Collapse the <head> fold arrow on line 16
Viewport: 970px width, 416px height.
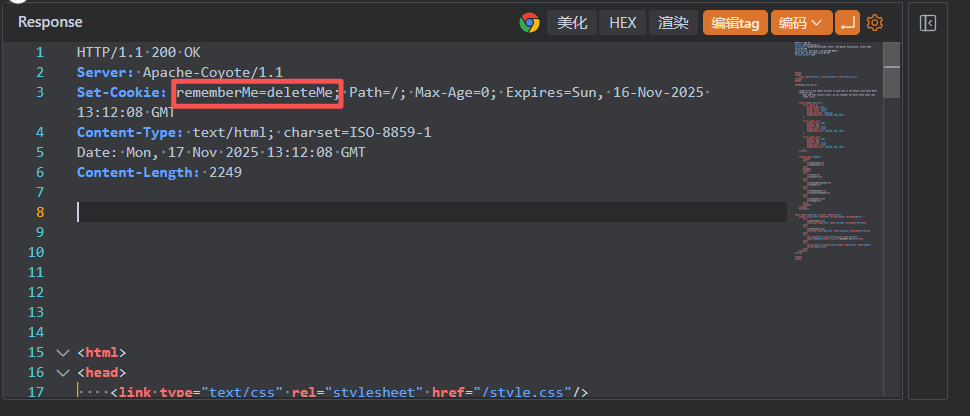click(x=64, y=373)
